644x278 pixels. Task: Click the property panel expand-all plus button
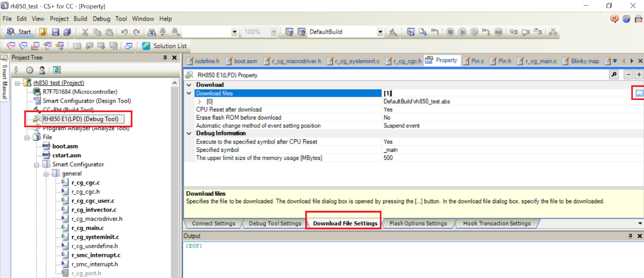(639, 75)
